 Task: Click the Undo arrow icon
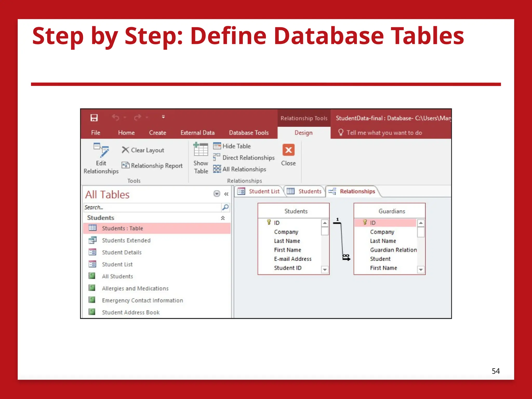pos(116,118)
